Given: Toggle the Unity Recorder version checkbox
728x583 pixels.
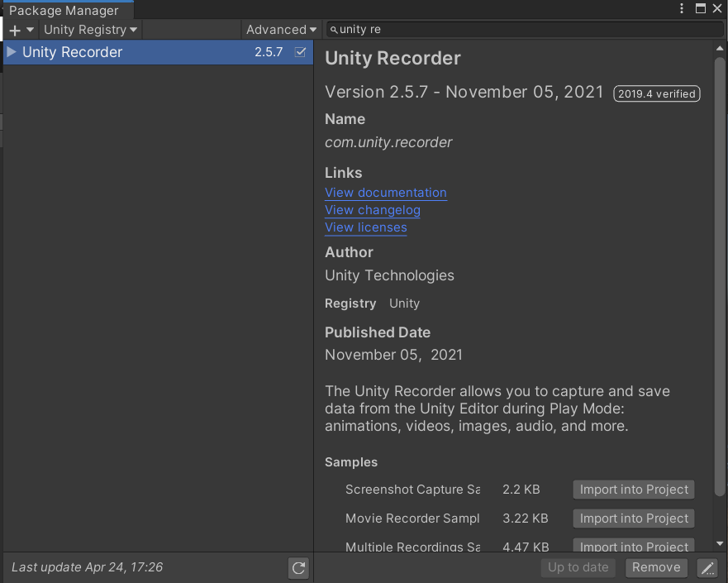Looking at the screenshot, I should coord(301,51).
